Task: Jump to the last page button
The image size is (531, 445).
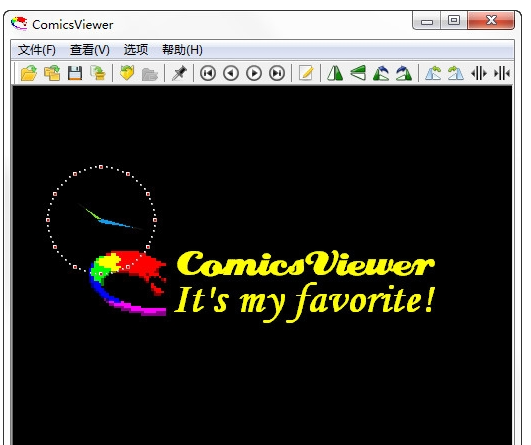Action: pos(277,73)
